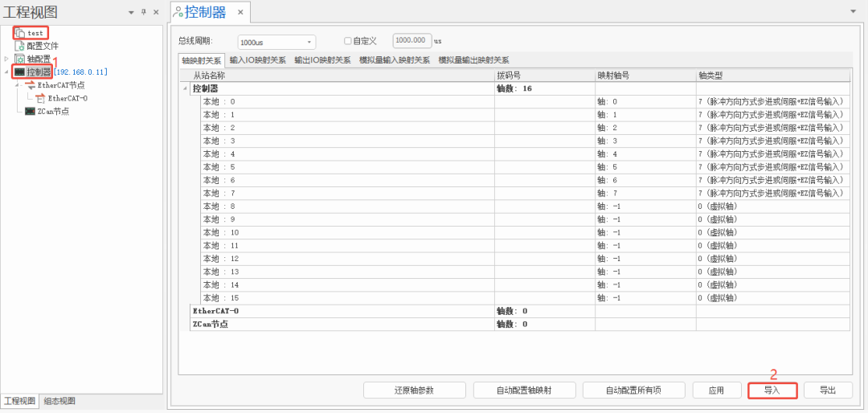868x413 pixels.
Task: Click the 导出 button
Action: tap(828, 391)
